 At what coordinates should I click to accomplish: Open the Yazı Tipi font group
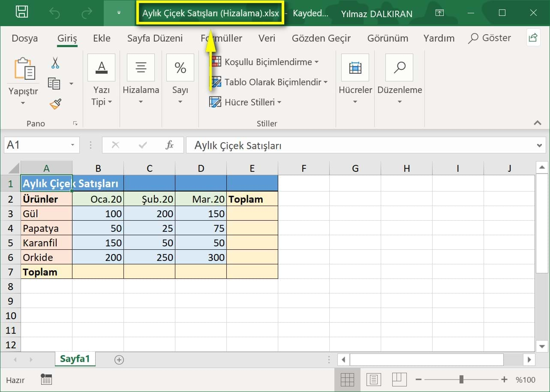101,81
